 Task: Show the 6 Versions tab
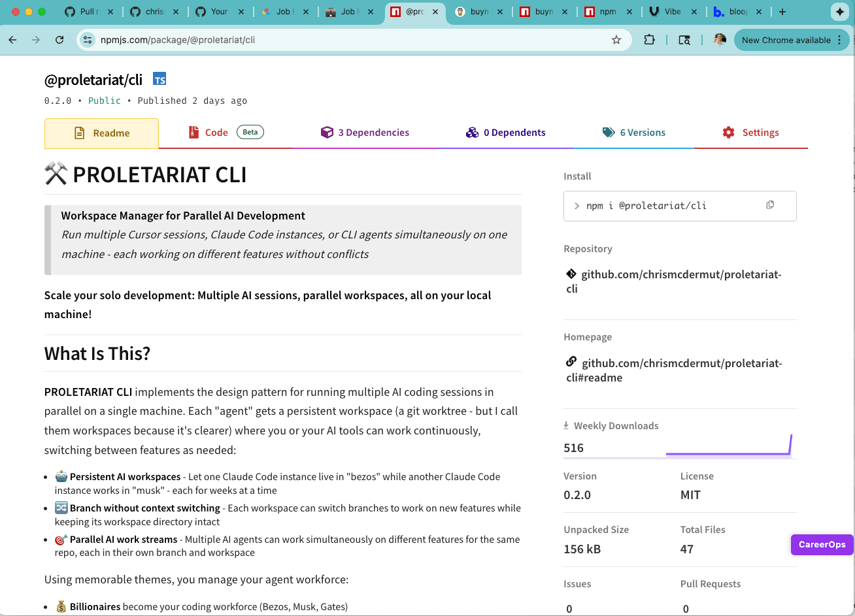point(633,133)
